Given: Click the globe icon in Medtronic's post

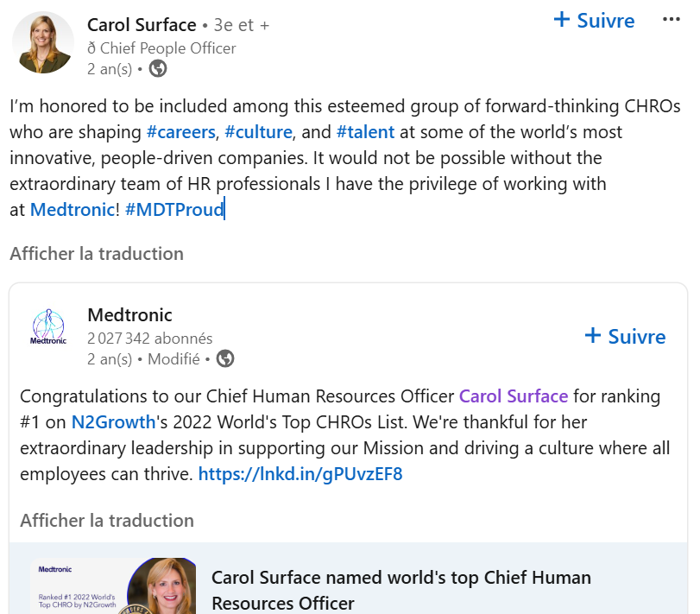Looking at the screenshot, I should tap(224, 358).
